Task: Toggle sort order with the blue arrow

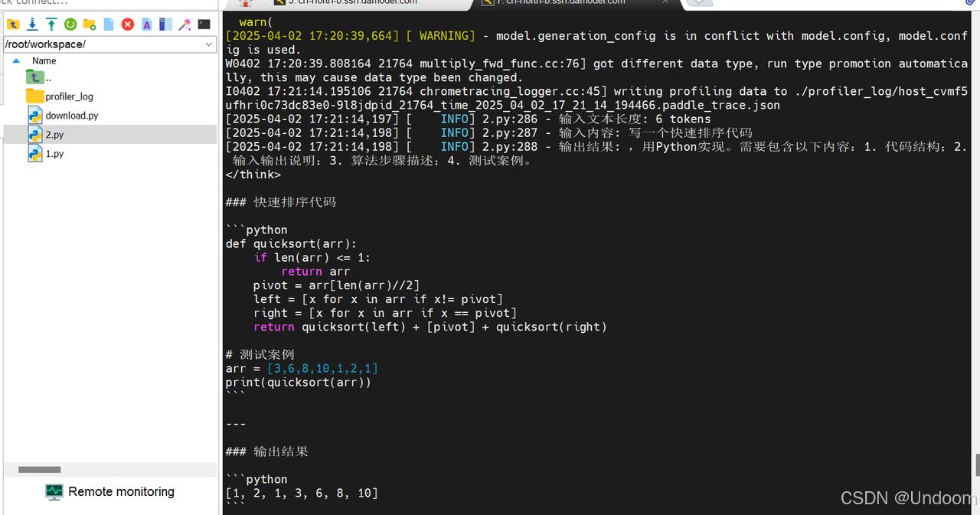Action: 16,60
